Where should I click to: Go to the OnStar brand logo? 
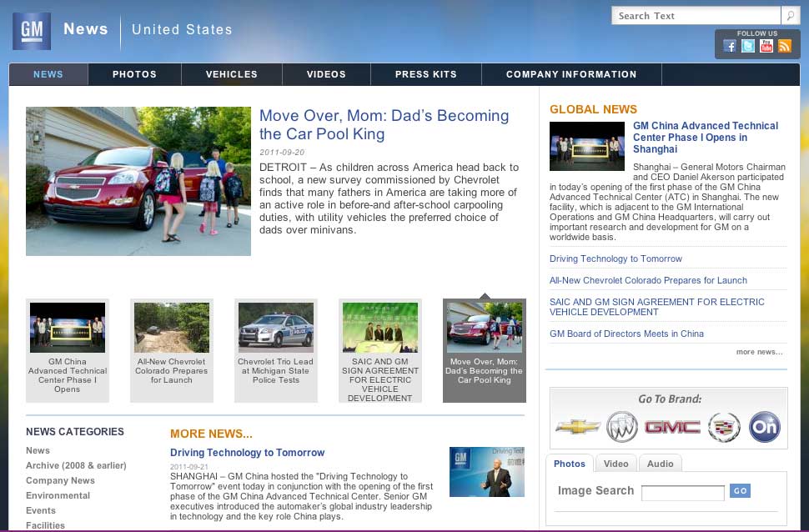[765, 427]
